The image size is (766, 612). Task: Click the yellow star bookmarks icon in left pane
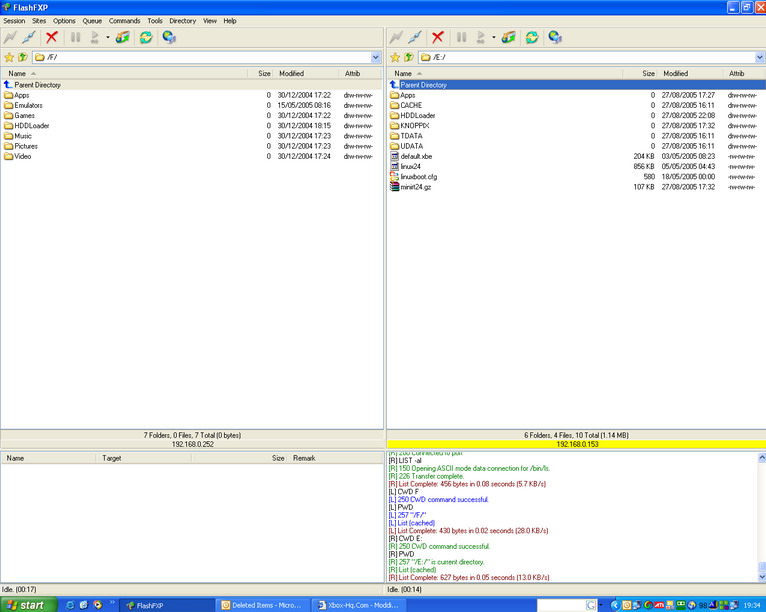coord(9,57)
